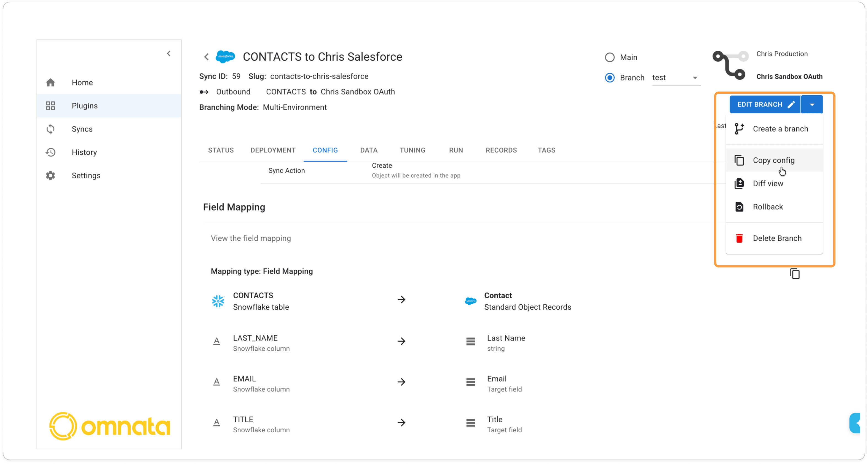Go back using arrow beside sync title
This screenshot has height=464, width=868.
point(207,57)
